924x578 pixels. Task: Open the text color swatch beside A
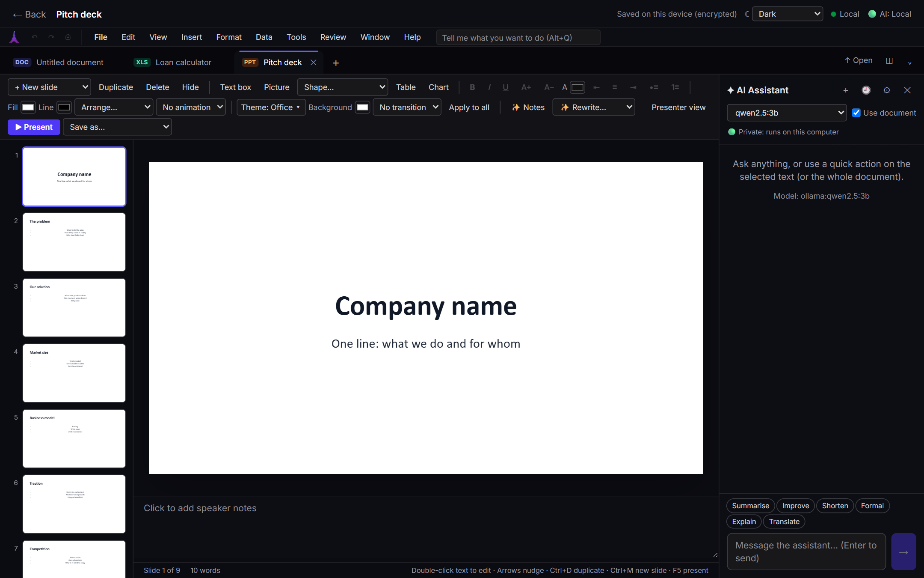[577, 87]
